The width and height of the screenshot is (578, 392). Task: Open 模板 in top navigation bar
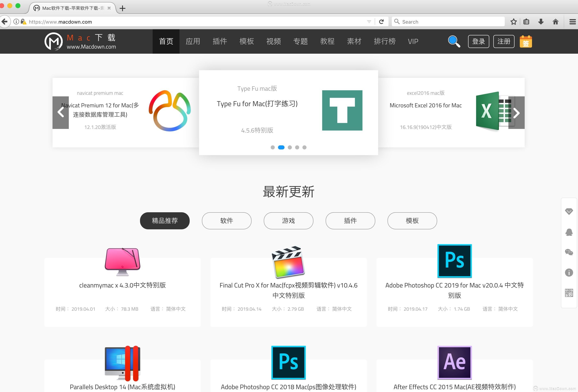coord(246,41)
